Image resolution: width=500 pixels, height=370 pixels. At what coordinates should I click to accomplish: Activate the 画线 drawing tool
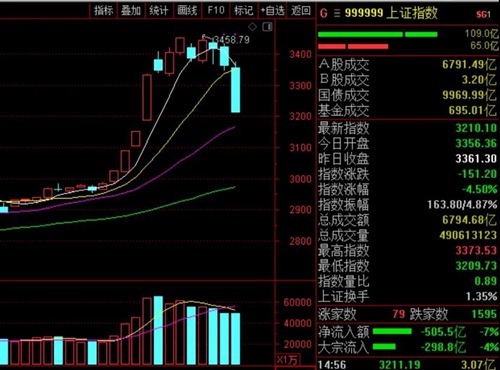(x=187, y=10)
